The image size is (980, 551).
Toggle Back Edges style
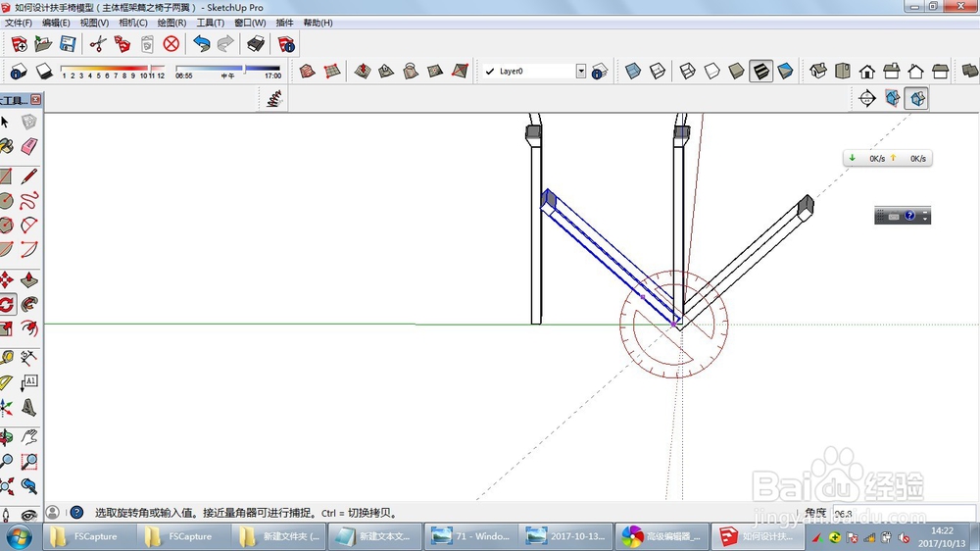657,72
